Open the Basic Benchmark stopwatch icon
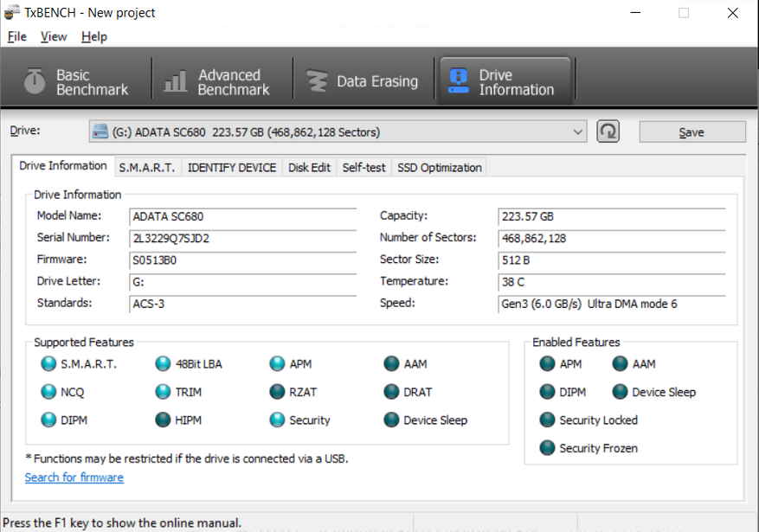Screen dimensions: 759x532 click(35, 80)
